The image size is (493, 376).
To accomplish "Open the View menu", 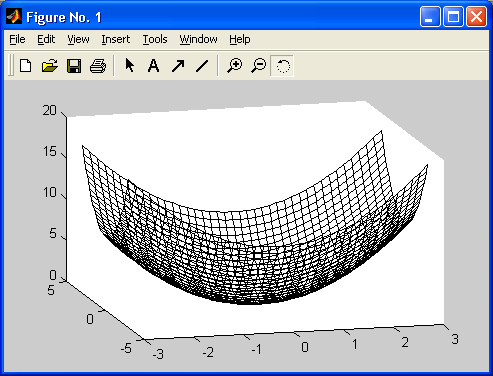I will click(x=78, y=39).
